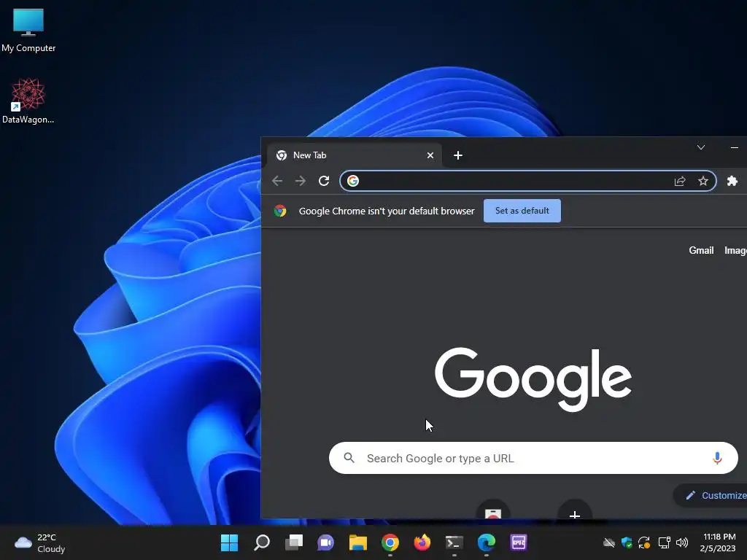Open weather widget showing 22°C Cloudy
Image resolution: width=747 pixels, height=560 pixels.
[x=39, y=542]
